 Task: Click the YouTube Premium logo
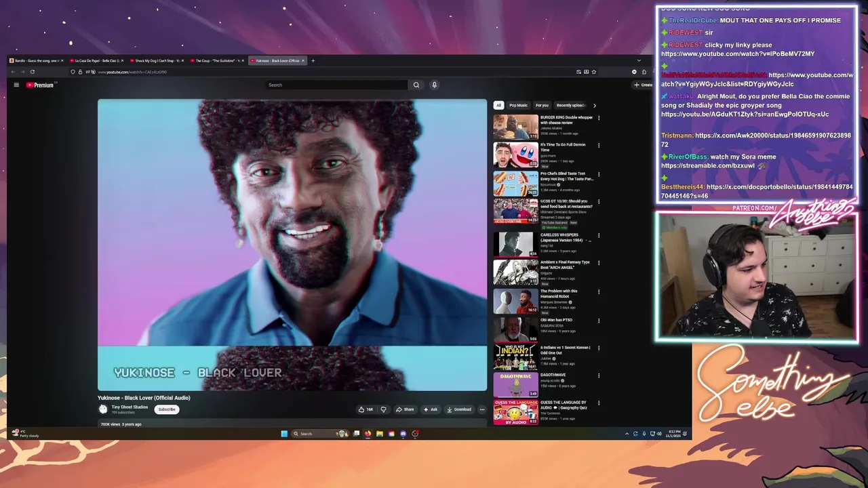click(x=40, y=85)
